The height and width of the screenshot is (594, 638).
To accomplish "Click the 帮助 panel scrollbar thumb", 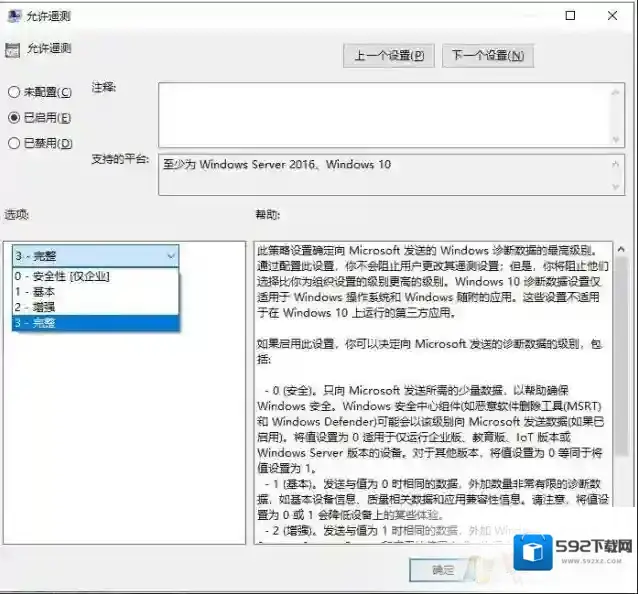I will 621,350.
